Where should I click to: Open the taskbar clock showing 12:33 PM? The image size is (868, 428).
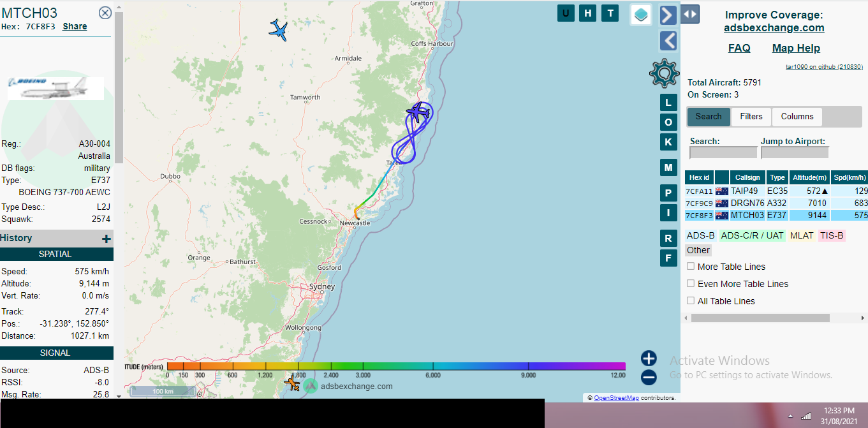point(839,411)
